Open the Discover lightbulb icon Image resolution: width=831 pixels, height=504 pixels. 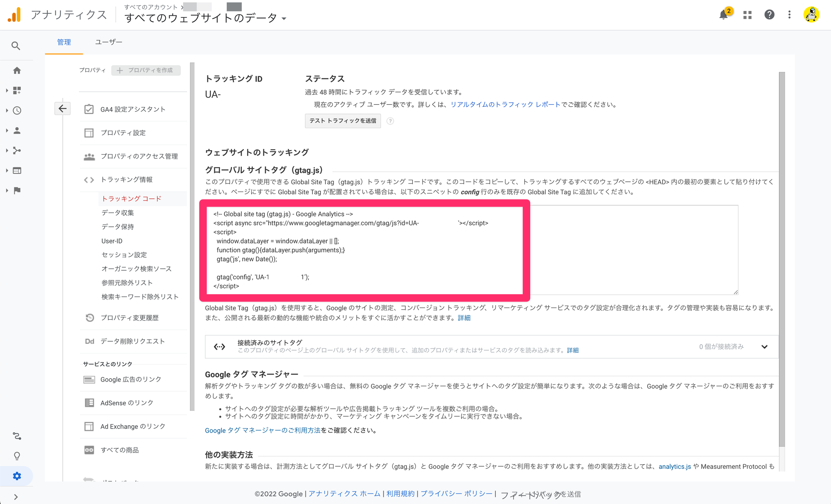[x=17, y=456]
